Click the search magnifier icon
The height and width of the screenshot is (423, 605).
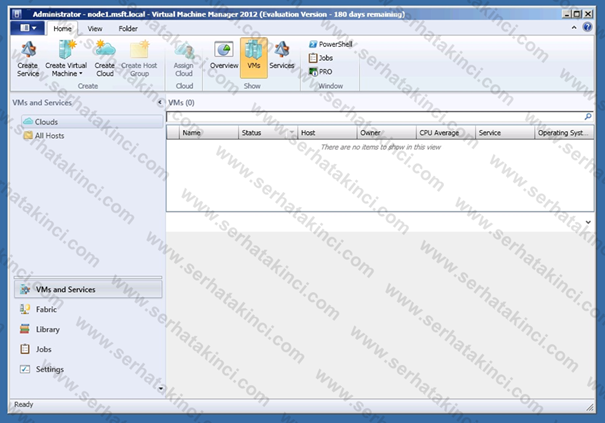(588, 116)
